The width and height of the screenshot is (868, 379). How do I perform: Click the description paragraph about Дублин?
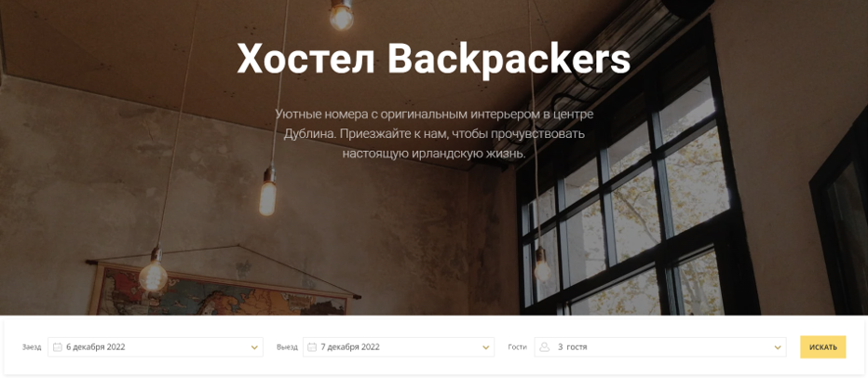tap(434, 133)
